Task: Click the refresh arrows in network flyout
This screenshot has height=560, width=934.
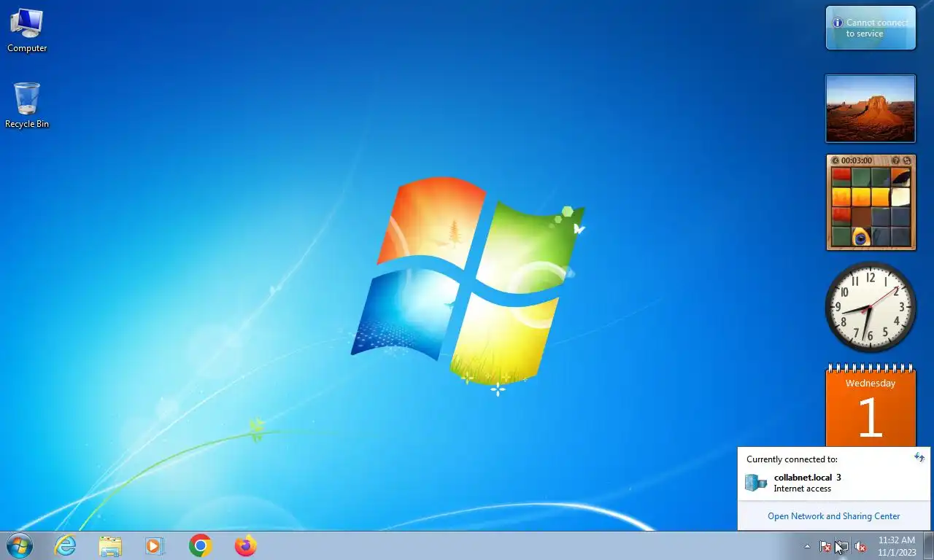Action: (x=919, y=457)
